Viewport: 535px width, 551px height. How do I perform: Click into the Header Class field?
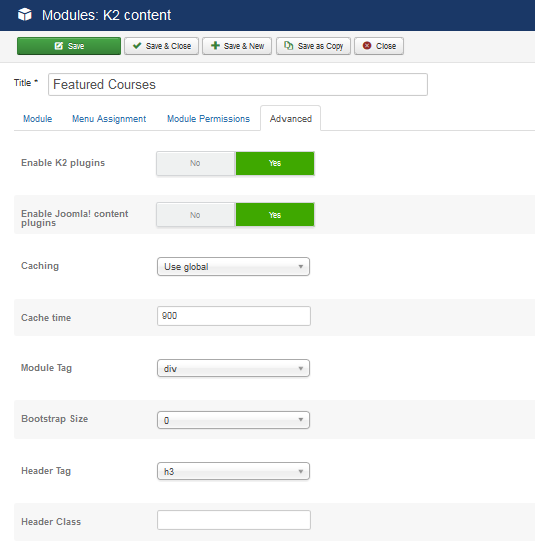point(234,520)
